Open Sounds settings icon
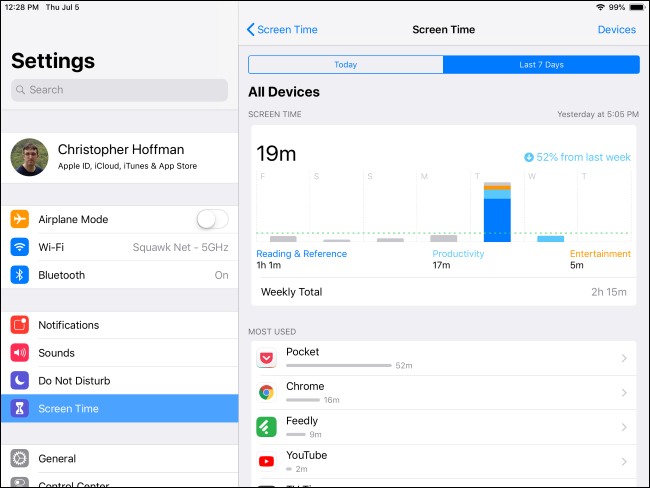 tap(20, 353)
